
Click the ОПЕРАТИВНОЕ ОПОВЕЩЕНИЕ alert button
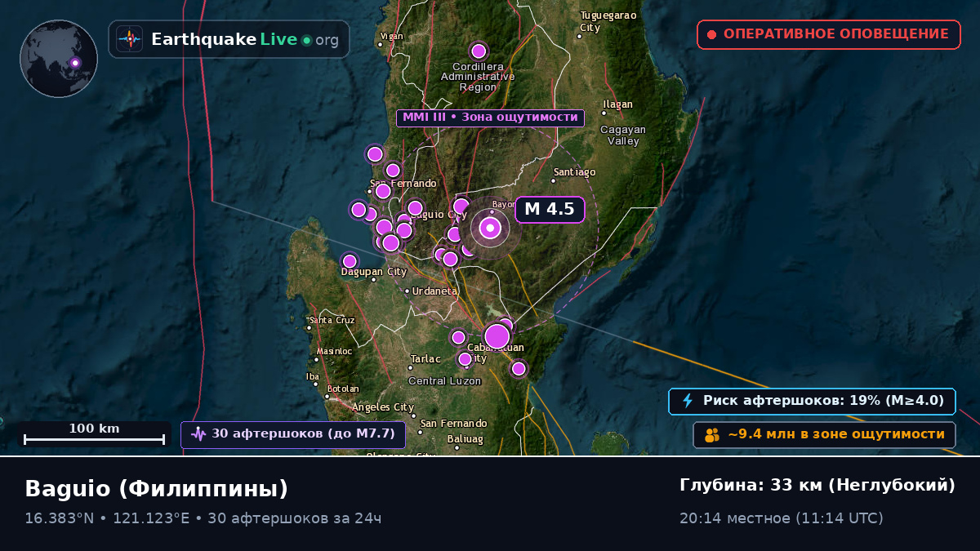click(829, 34)
